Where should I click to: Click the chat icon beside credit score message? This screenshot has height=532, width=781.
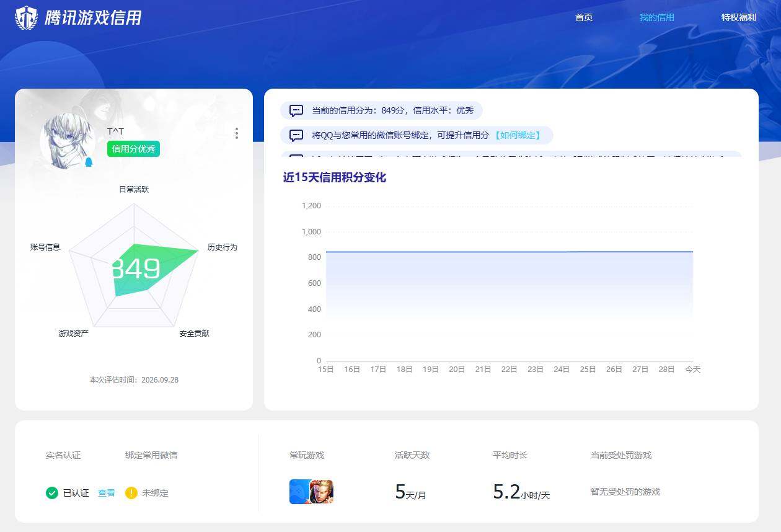[x=296, y=111]
